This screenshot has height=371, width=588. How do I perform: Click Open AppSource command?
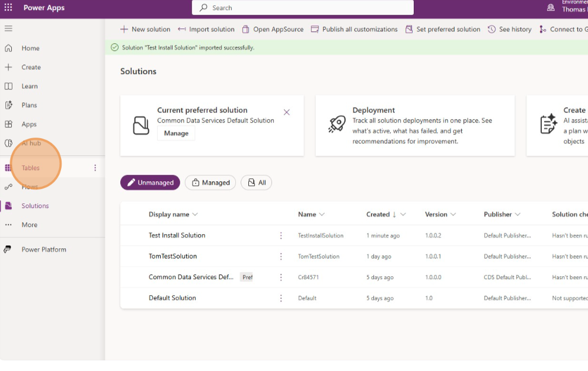[x=273, y=29]
